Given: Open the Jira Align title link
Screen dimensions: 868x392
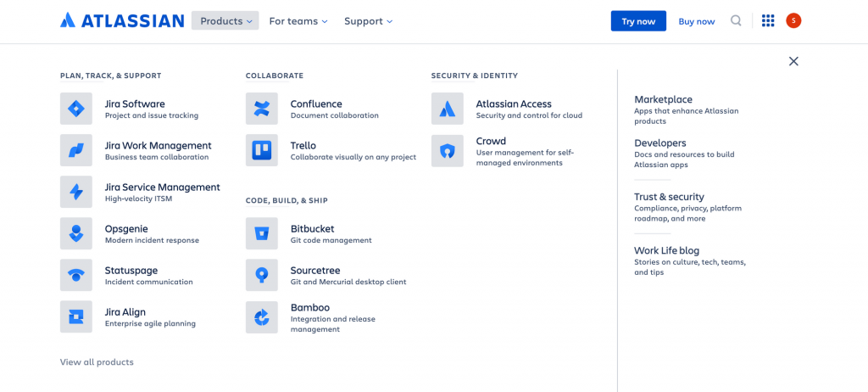Looking at the screenshot, I should click(125, 312).
